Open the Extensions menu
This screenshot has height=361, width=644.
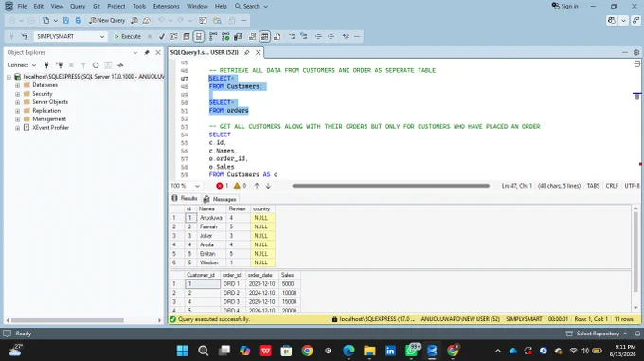[x=167, y=7]
